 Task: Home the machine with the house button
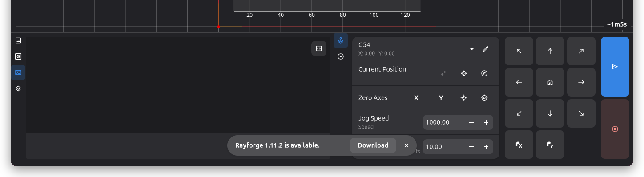[x=550, y=82]
